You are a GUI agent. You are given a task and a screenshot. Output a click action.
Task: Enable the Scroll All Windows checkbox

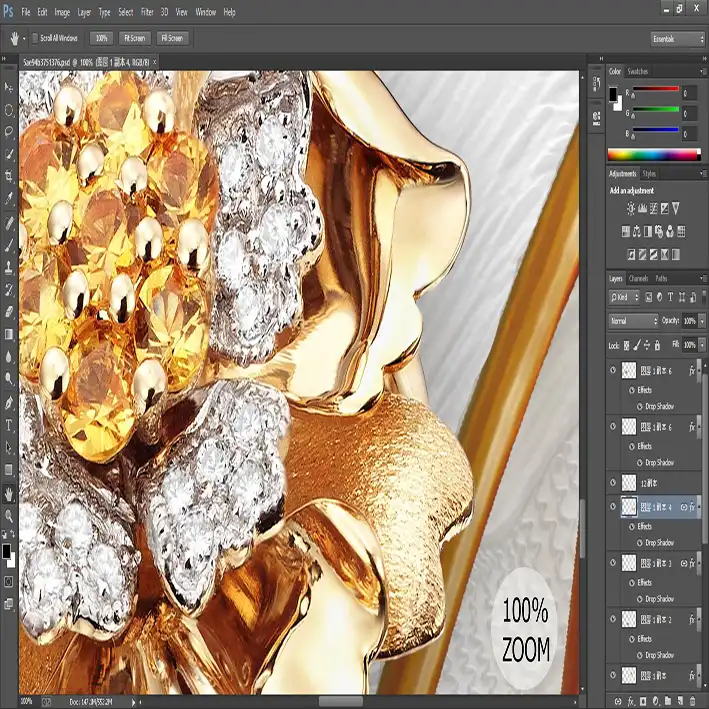tap(34, 38)
